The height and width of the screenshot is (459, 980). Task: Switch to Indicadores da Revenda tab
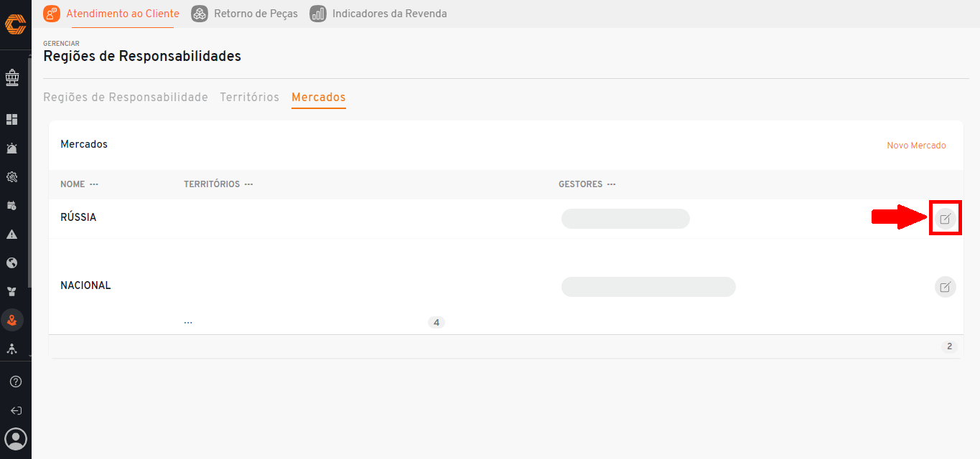click(x=390, y=14)
